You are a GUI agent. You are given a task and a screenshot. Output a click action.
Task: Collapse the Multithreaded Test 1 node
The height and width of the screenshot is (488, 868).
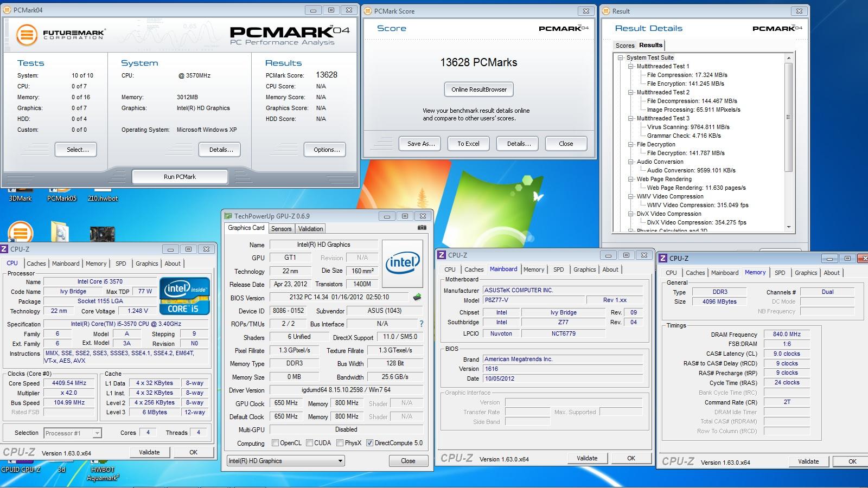(631, 66)
